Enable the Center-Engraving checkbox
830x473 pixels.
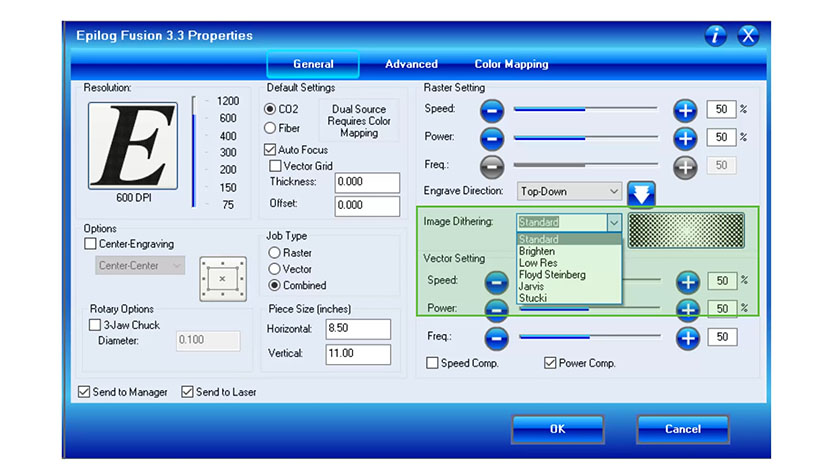point(91,243)
